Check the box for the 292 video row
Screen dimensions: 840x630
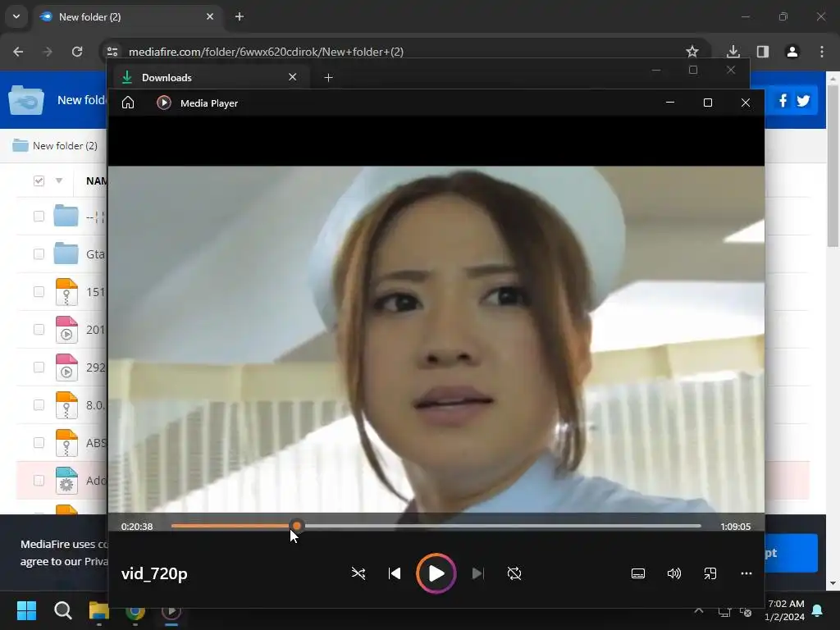pos(39,367)
